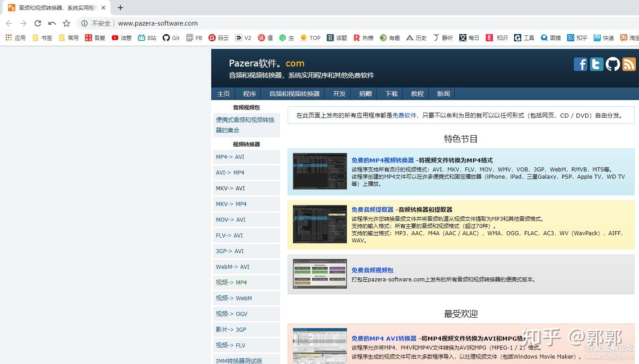Click the 音频提取器 screenshot thumbnail

[320, 224]
